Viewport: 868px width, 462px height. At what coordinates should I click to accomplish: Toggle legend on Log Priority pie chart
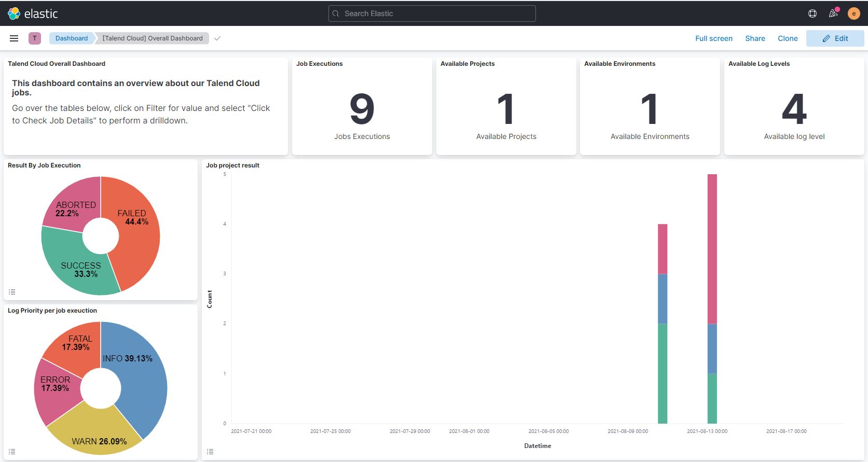pos(12,452)
